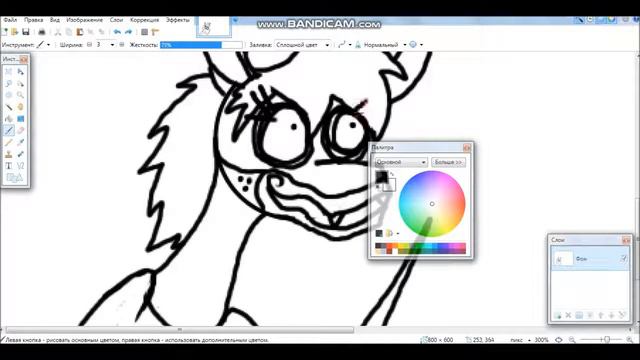Screen dimensions: 640x360
Task: Open the Коррекция menu
Action: pos(144,20)
